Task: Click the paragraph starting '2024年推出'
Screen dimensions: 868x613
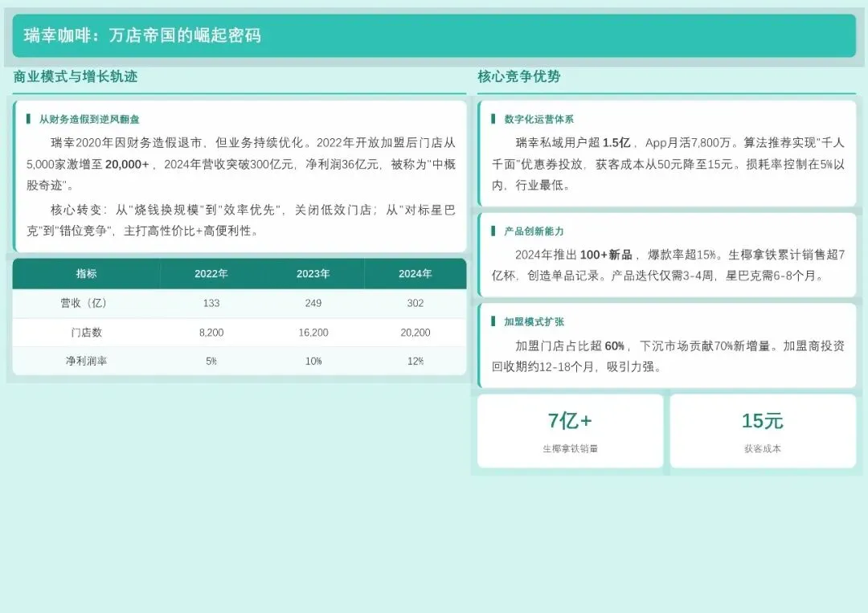Action: click(x=668, y=265)
